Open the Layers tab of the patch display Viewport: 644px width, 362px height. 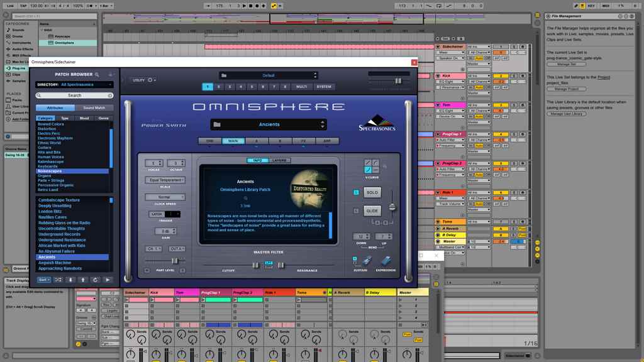(279, 160)
